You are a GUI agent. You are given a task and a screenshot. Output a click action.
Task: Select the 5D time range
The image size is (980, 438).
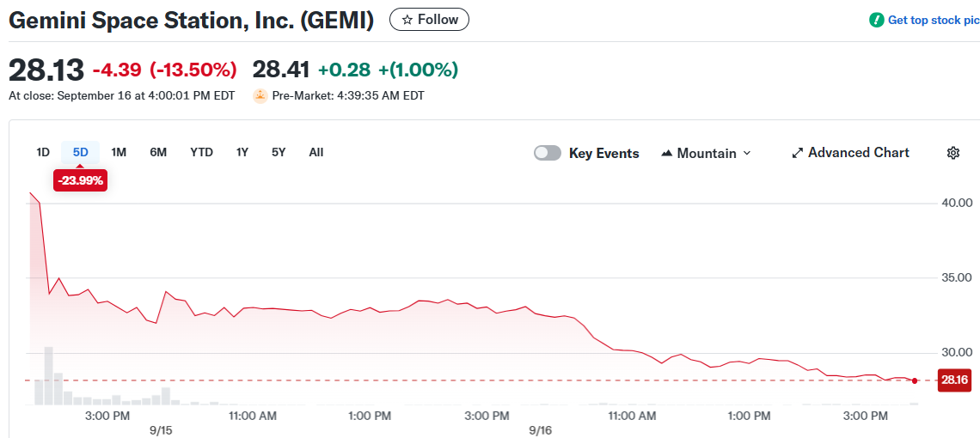coord(80,153)
